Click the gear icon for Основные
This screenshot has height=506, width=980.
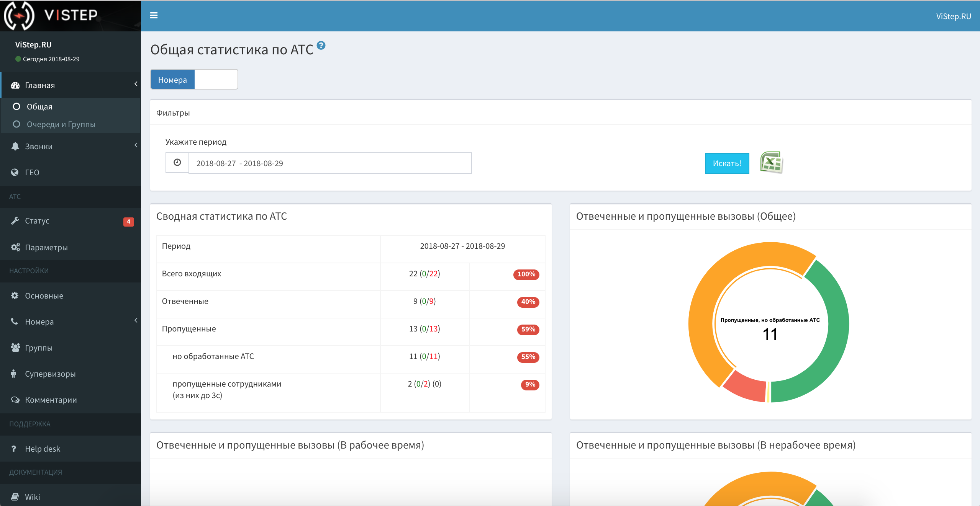click(15, 295)
